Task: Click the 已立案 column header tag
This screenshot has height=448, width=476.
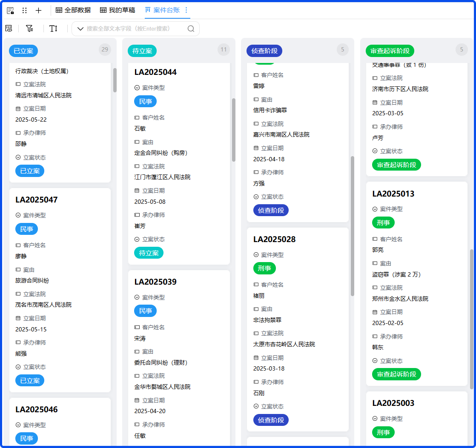Action: click(x=23, y=51)
